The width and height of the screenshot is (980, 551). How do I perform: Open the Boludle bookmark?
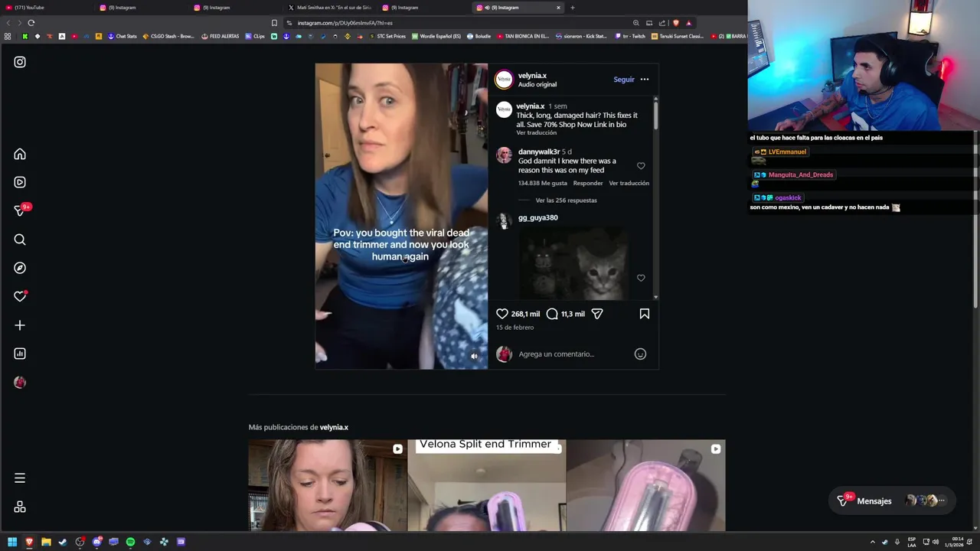coord(479,36)
